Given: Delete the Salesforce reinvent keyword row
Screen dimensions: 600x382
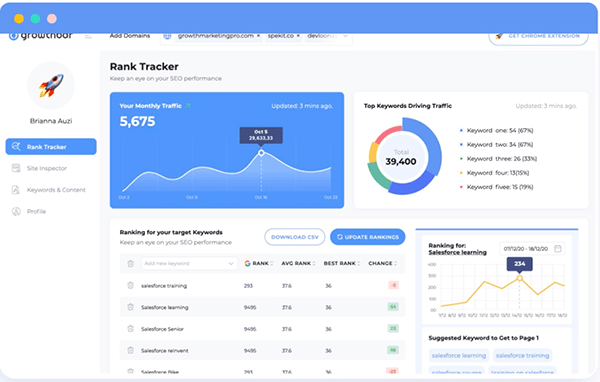Looking at the screenshot, I should click(130, 350).
